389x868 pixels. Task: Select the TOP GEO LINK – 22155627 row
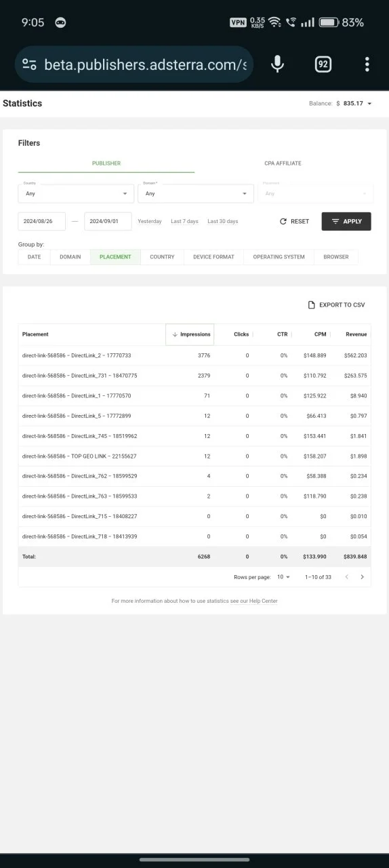coord(194,456)
